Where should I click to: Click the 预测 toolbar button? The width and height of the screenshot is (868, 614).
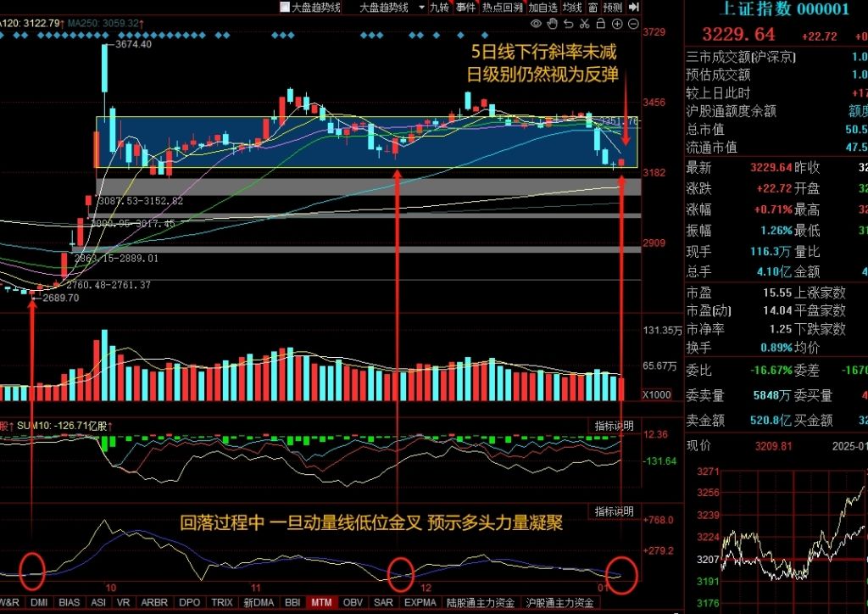coord(613,7)
